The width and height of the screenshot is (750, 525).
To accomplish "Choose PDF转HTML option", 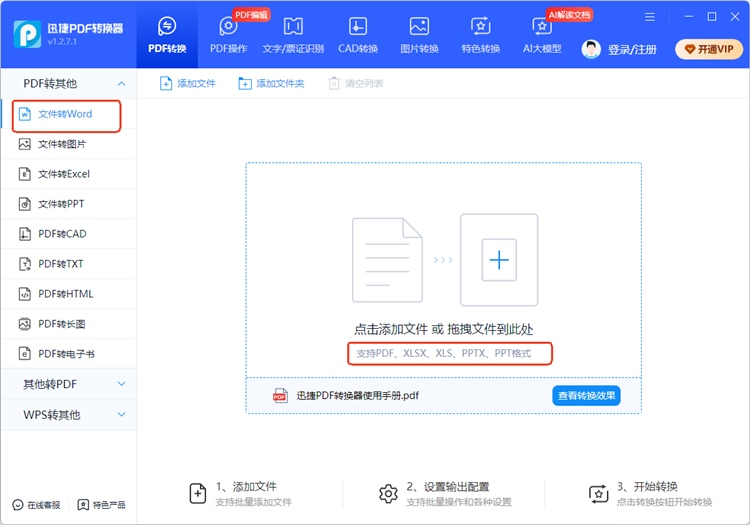I will coord(69,294).
